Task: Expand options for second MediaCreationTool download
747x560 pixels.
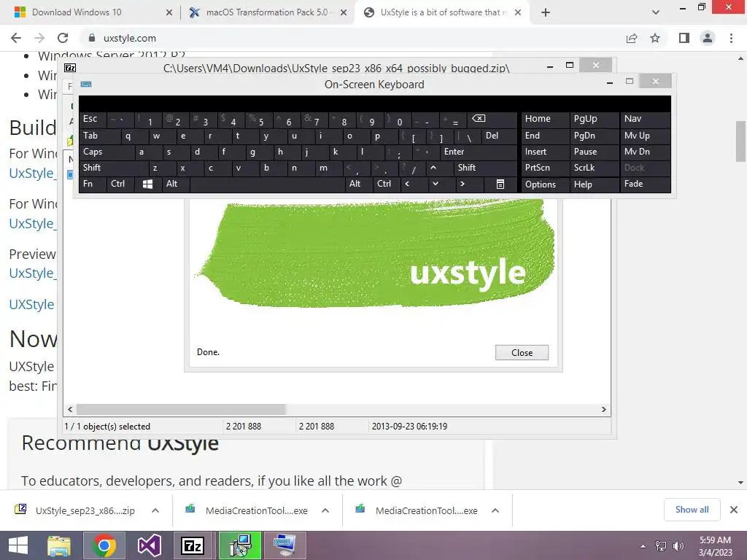Action: [495, 510]
